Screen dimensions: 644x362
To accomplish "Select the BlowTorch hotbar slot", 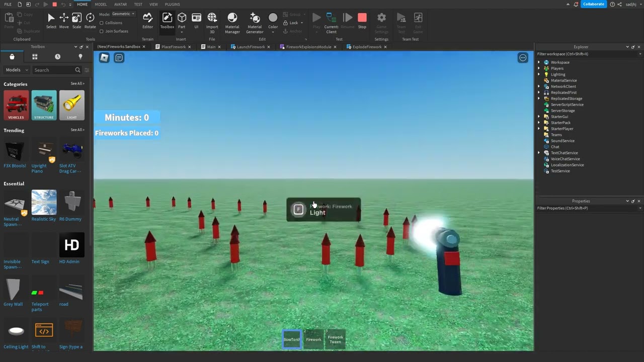I will 292,339.
